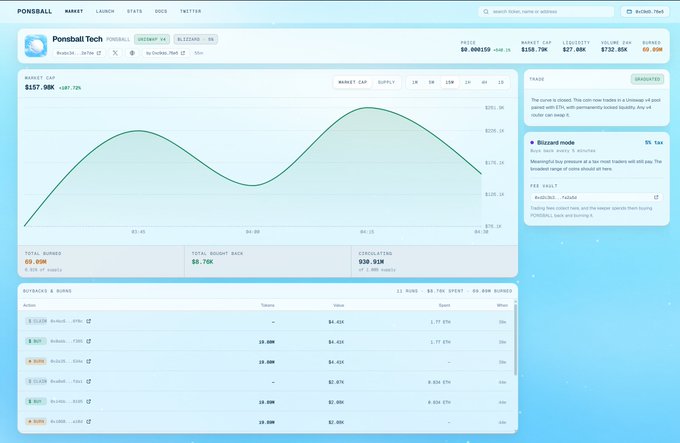680x443 pixels.
Task: Click the When column header
Action: click(502, 306)
